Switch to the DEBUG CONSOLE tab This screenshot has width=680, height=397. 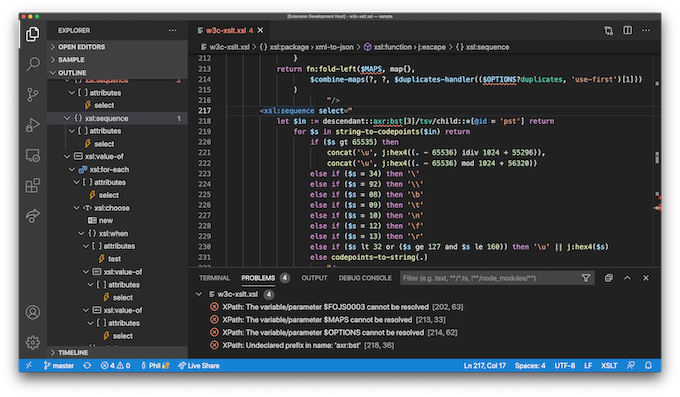pos(365,278)
